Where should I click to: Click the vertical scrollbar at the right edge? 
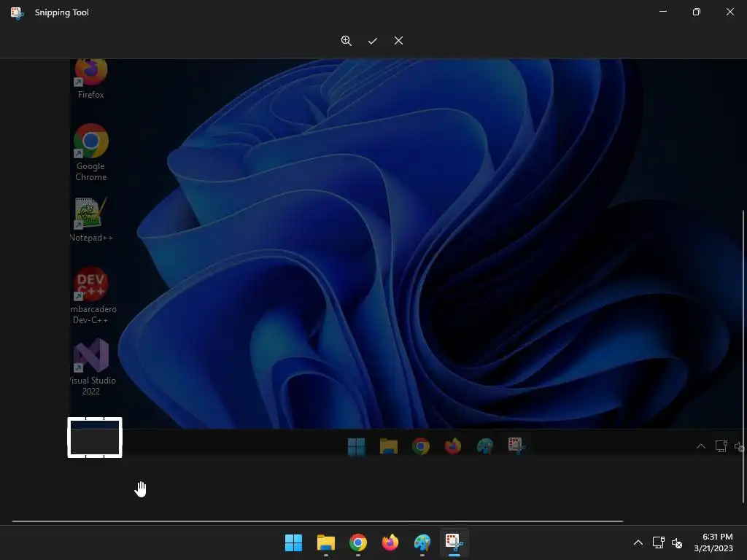[743, 357]
